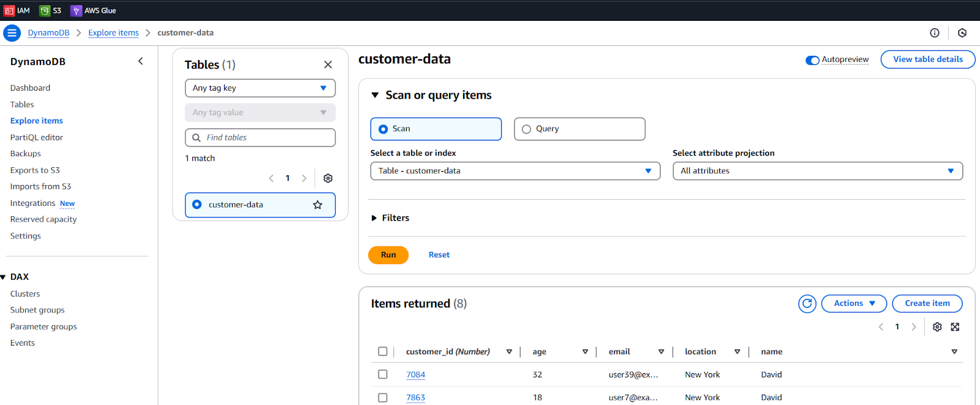
Task: Go to previous page in Tables panel
Action: [271, 178]
